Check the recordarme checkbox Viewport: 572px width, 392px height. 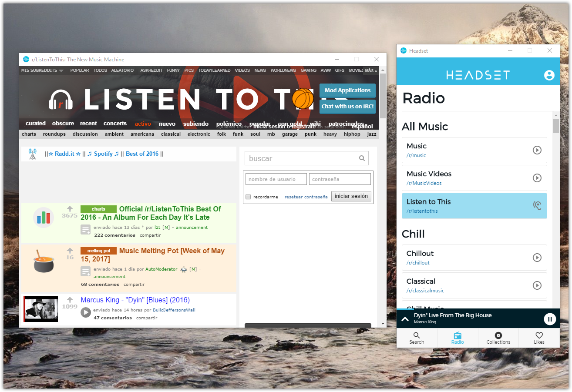tap(248, 196)
